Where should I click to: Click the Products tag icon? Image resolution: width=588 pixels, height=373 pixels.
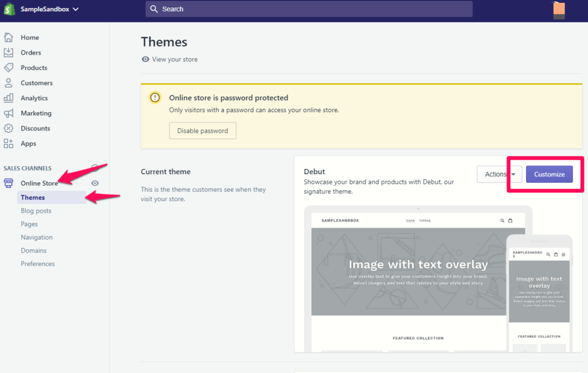click(9, 68)
